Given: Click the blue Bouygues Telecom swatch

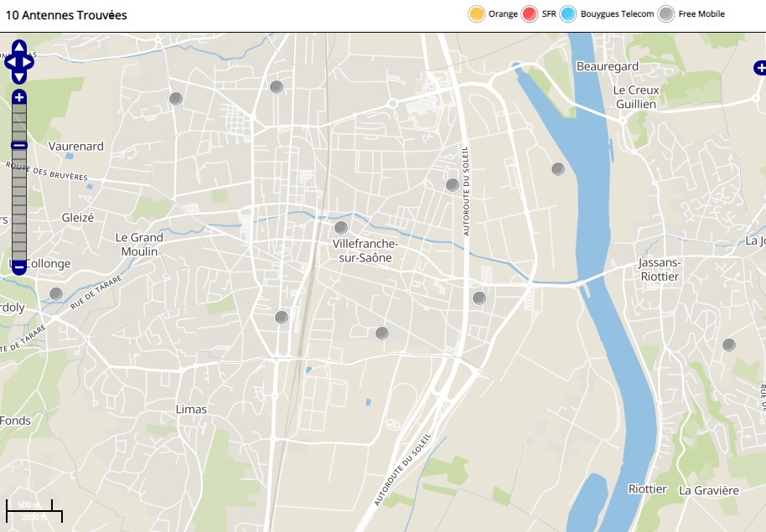Looking at the screenshot, I should (569, 14).
